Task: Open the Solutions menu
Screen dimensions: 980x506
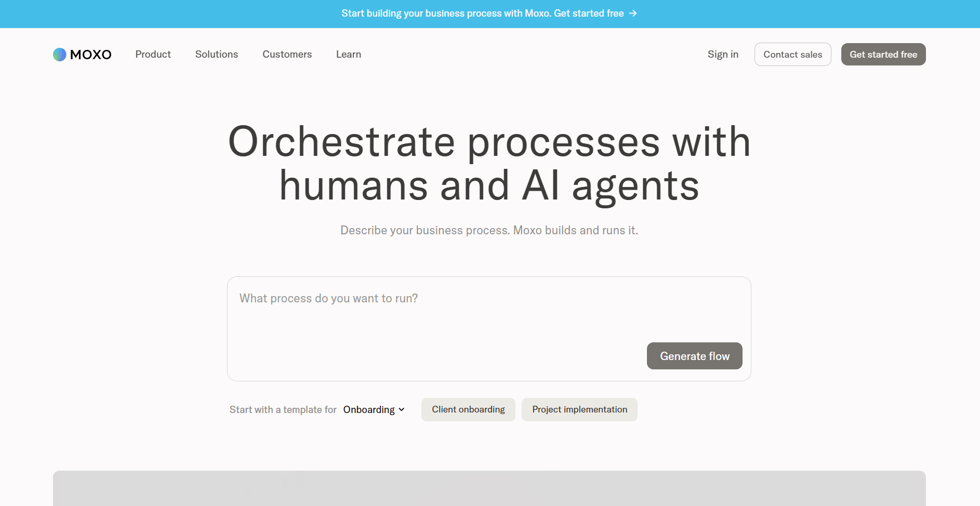Action: click(x=217, y=55)
